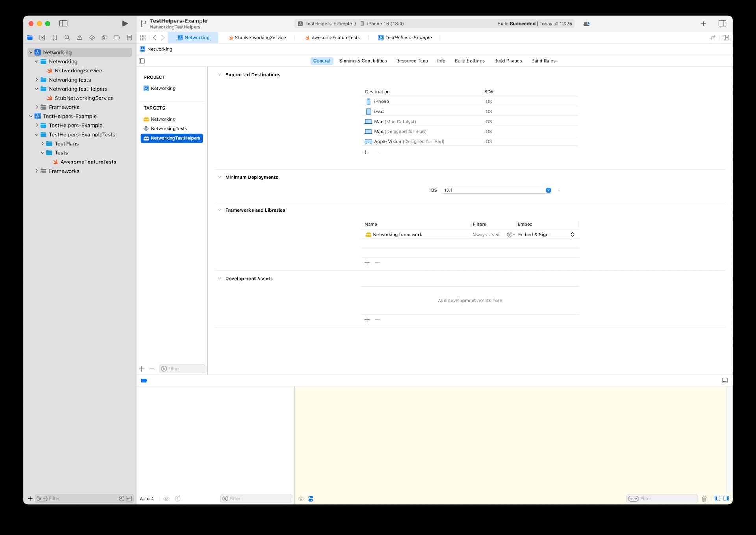This screenshot has width=756, height=535.
Task: Click the Filter field below the targets list
Action: (182, 369)
